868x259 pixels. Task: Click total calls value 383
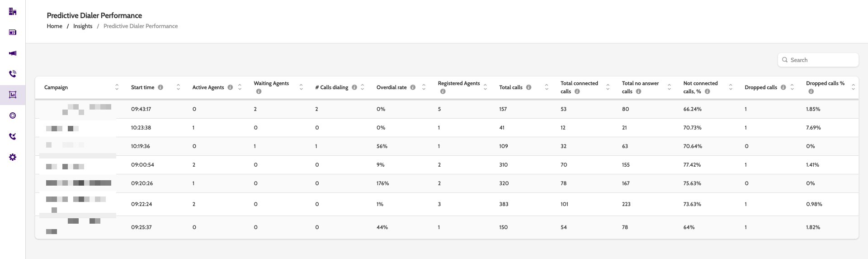click(504, 204)
